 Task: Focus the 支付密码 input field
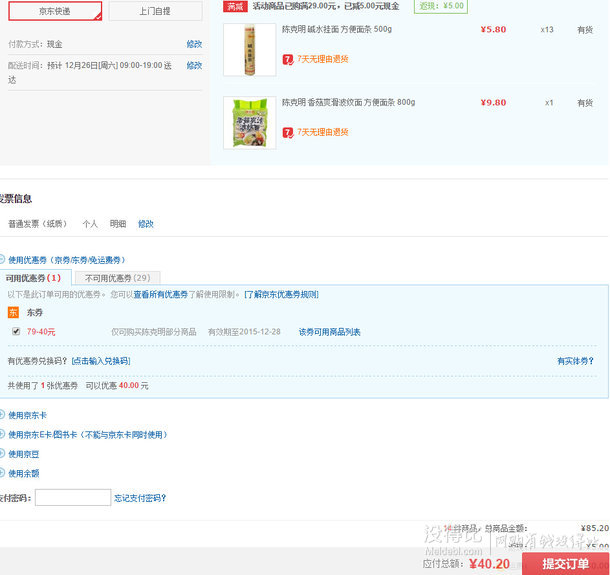pos(73,498)
